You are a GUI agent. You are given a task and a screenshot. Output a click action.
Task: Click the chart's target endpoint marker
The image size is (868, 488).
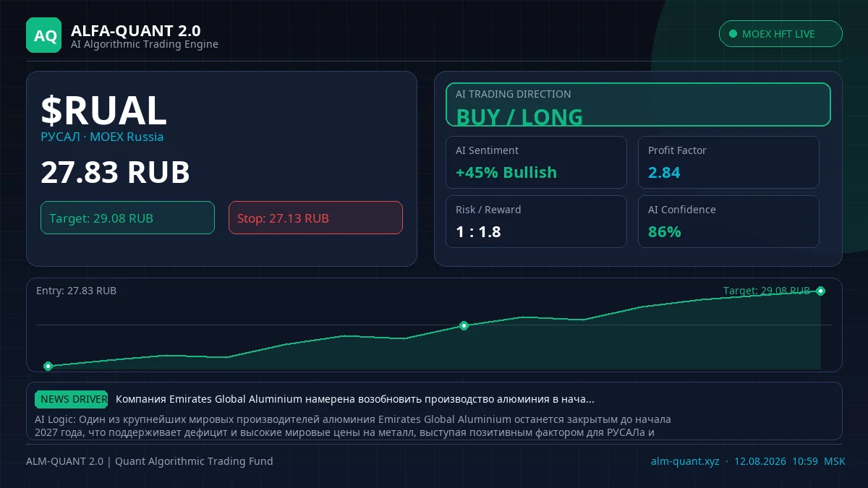click(x=820, y=291)
